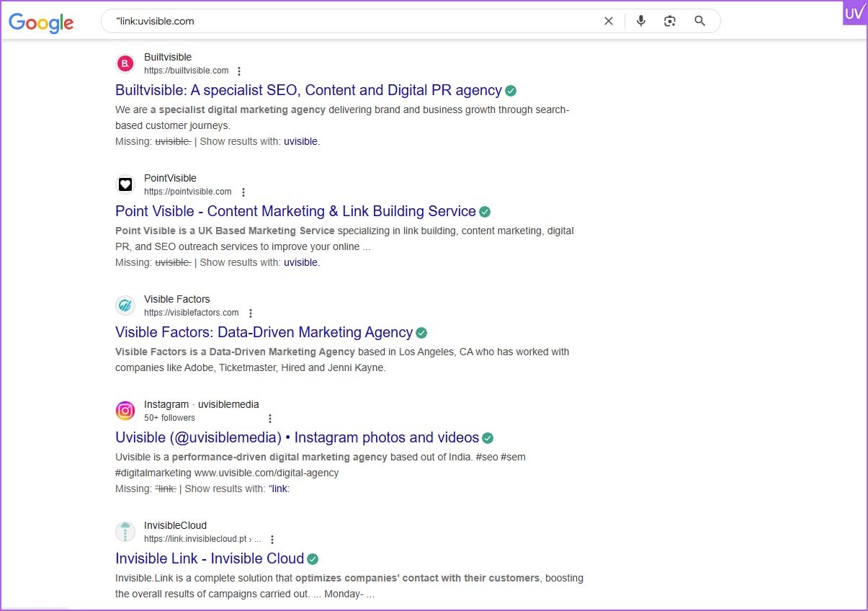Show results with uvisible under Point Visible
The width and height of the screenshot is (868, 611).
pyautogui.click(x=300, y=262)
